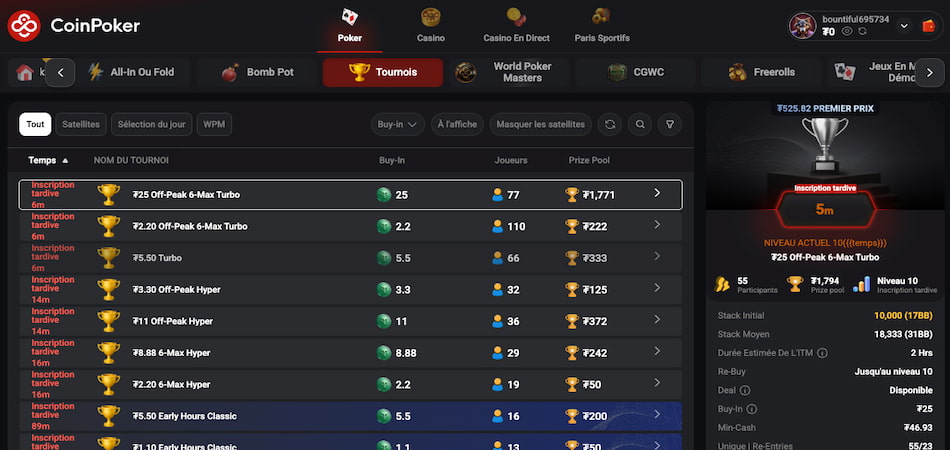Toggle Masquer les satellites filter
This screenshot has width=950, height=450.
pos(540,125)
